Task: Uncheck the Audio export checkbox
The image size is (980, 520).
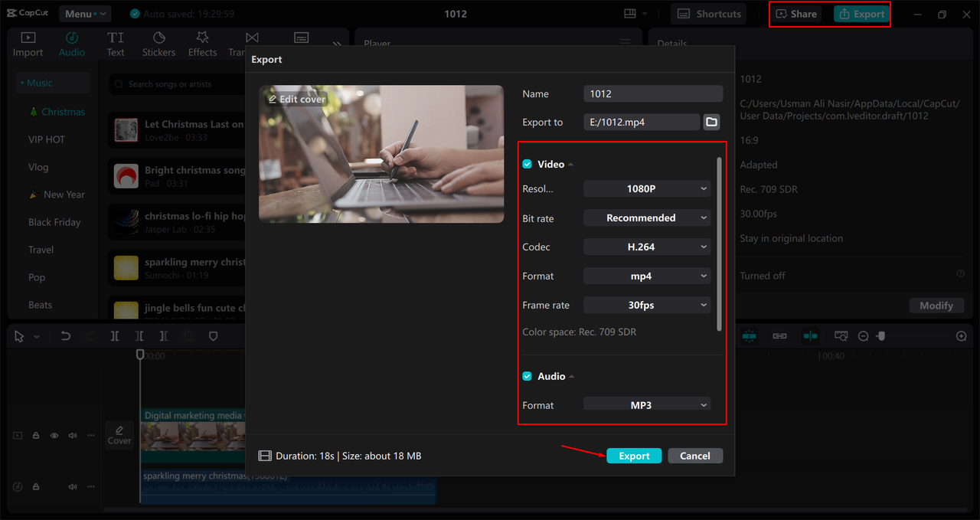Action: (527, 376)
